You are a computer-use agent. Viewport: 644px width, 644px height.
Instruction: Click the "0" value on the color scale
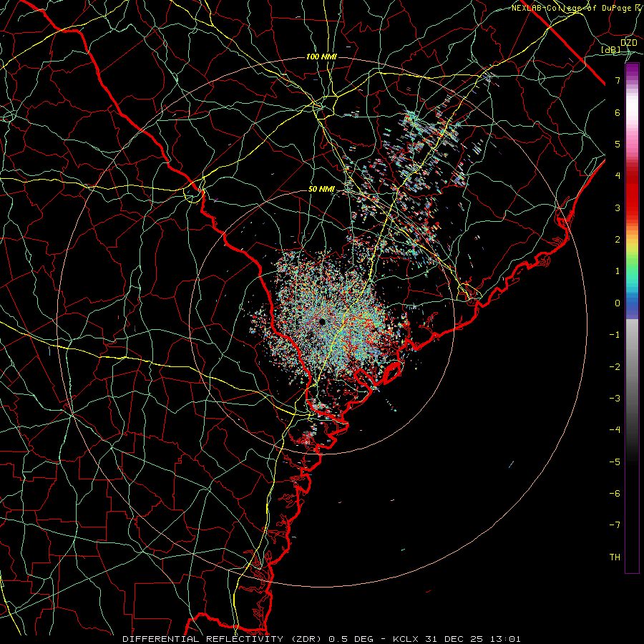(618, 303)
